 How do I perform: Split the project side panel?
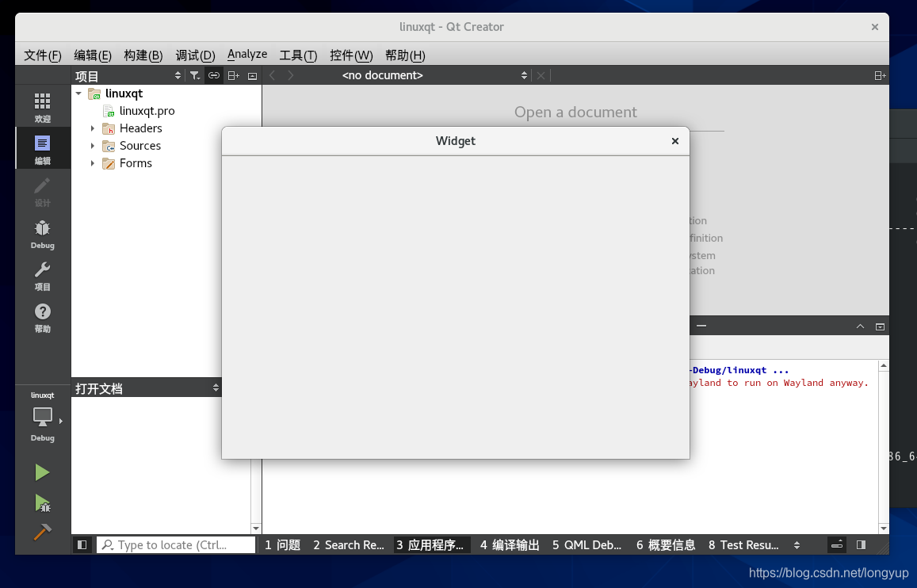233,75
